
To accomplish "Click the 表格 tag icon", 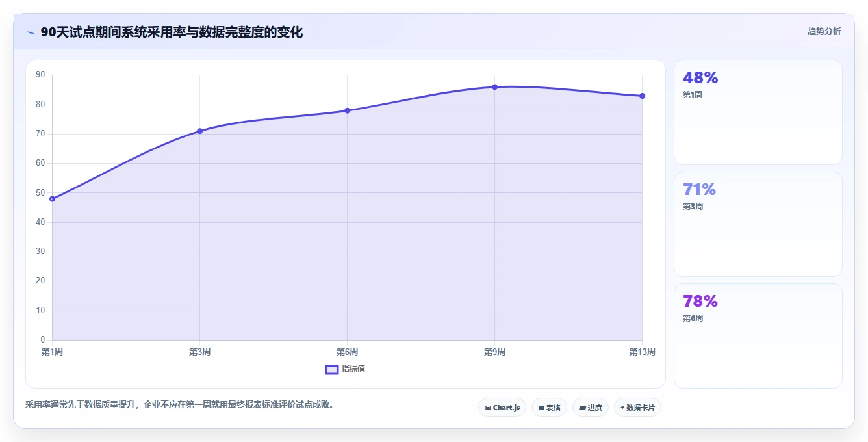I will [541, 408].
